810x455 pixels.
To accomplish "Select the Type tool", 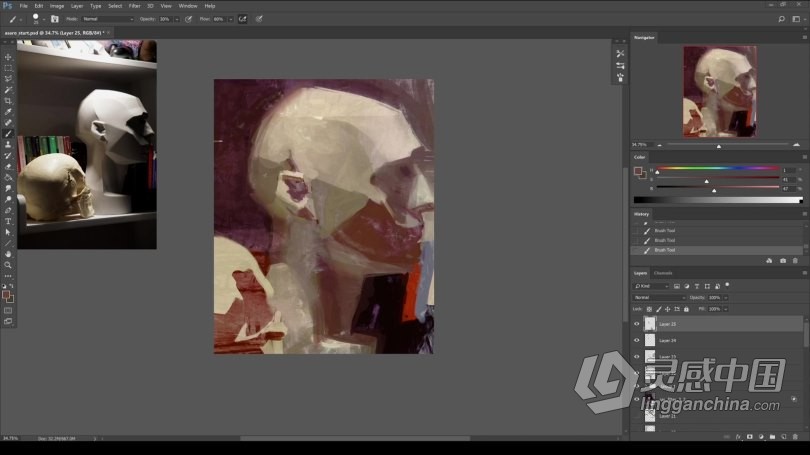I will pyautogui.click(x=8, y=221).
